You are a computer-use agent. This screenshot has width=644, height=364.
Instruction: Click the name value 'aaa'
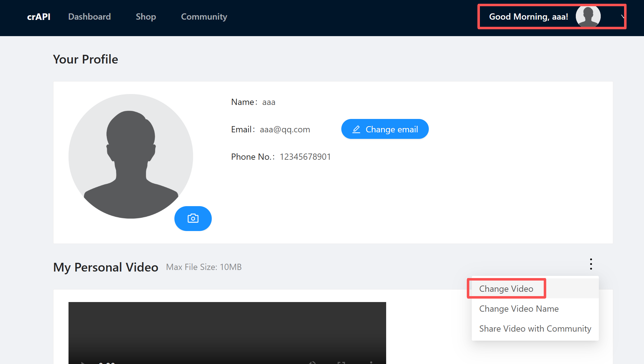[x=269, y=102]
